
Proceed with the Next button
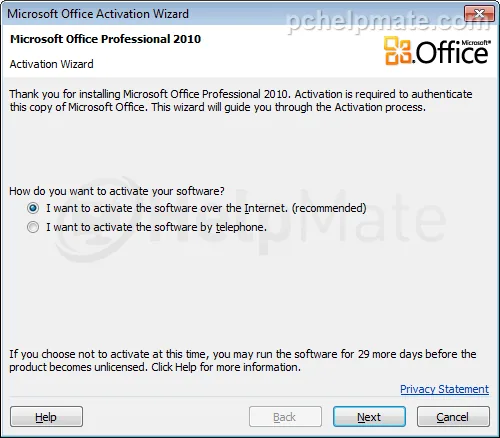[369, 417]
